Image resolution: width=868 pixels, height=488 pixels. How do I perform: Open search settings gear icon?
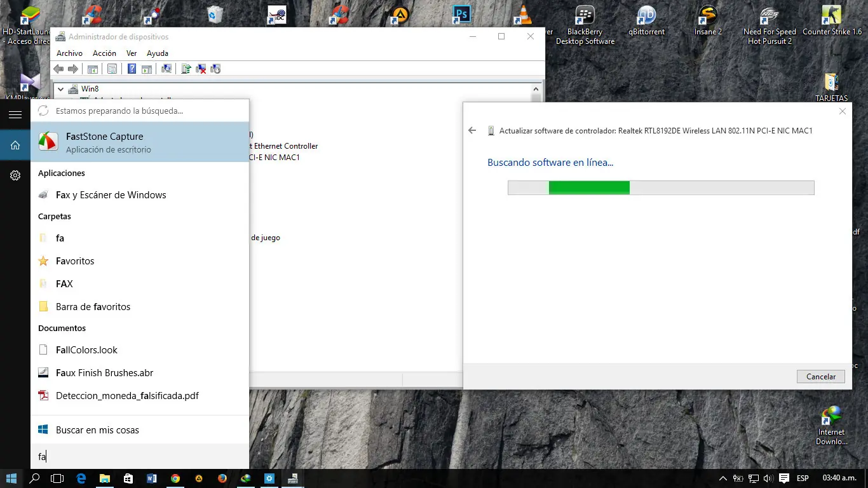coord(15,175)
